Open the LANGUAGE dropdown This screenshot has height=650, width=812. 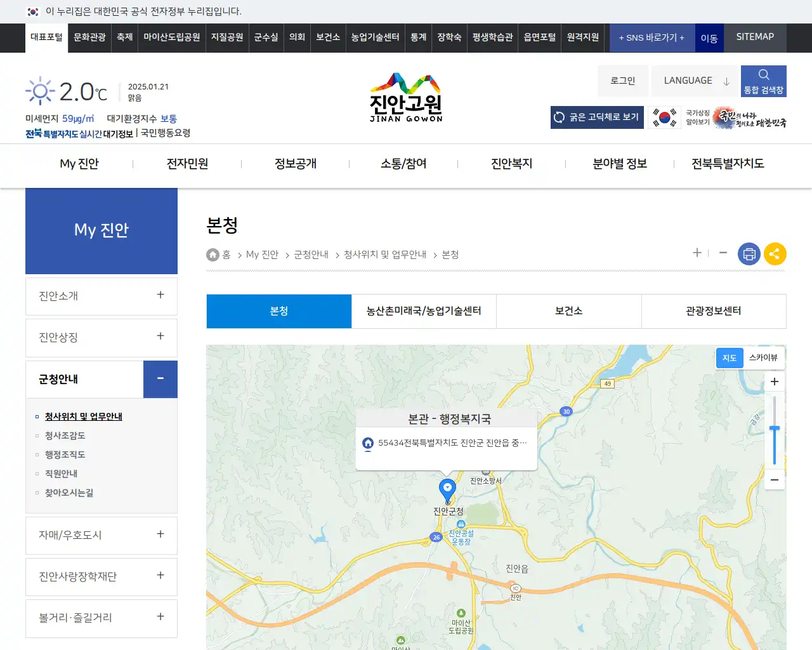click(695, 80)
